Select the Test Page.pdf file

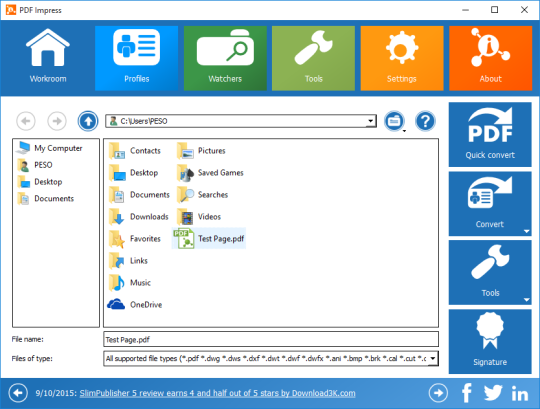[209, 238]
